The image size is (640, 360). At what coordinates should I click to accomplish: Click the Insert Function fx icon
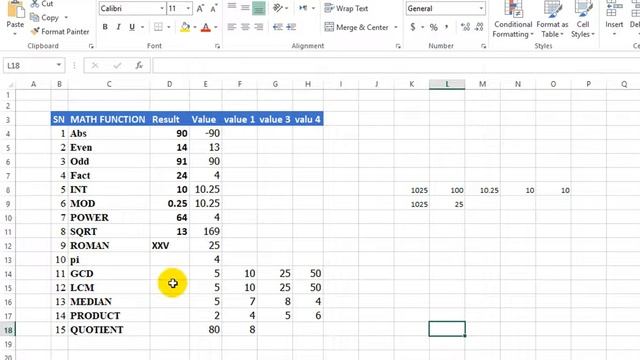(139, 65)
